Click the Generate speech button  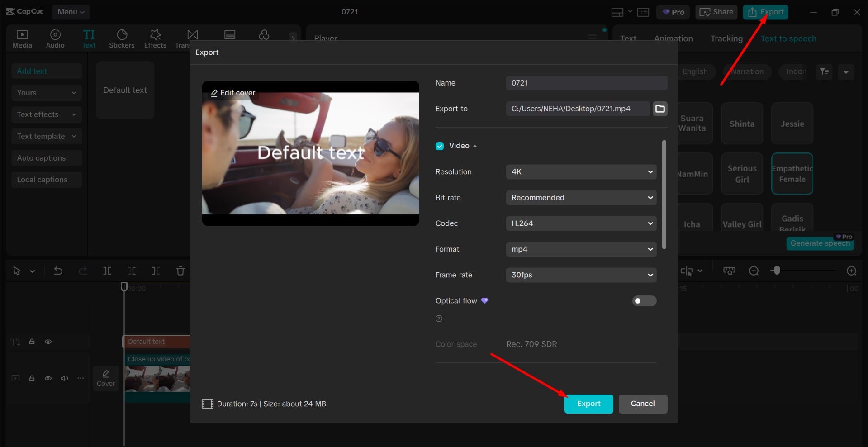pos(820,243)
